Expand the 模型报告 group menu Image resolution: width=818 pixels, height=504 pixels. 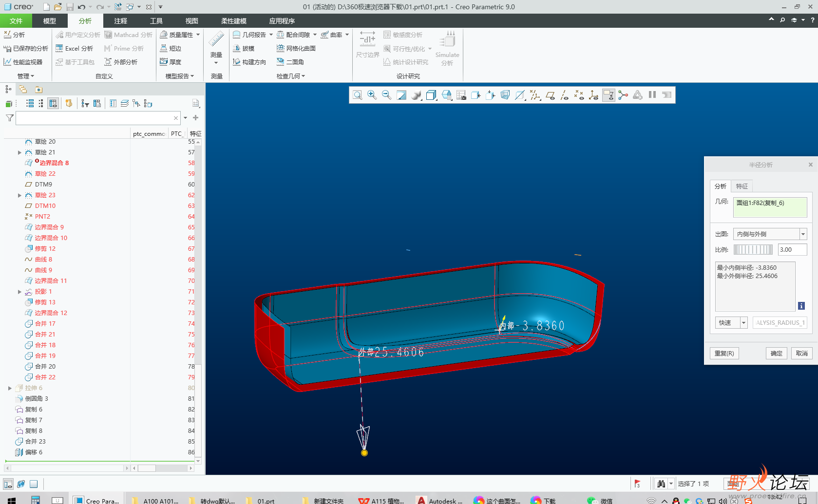(180, 76)
